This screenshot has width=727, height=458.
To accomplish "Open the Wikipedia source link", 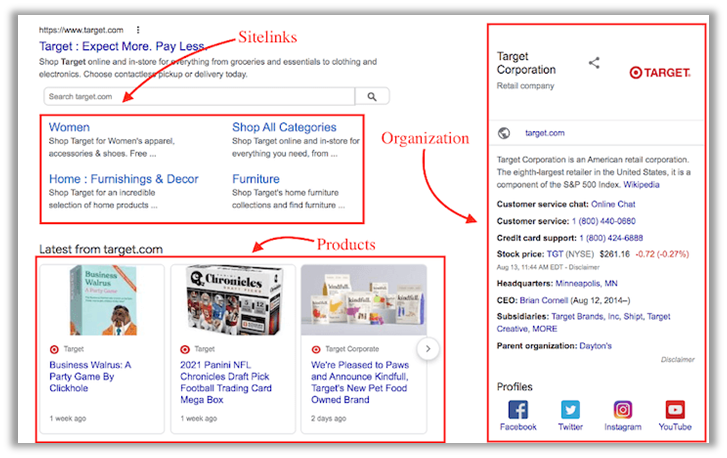I will [641, 184].
